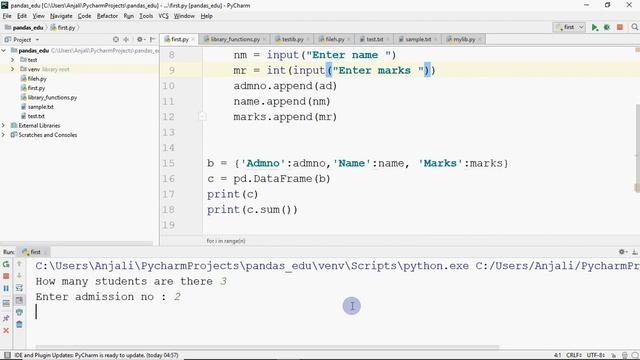This screenshot has width=640, height=360.
Task: Switch to mylib.py editor tab
Action: 464,39
